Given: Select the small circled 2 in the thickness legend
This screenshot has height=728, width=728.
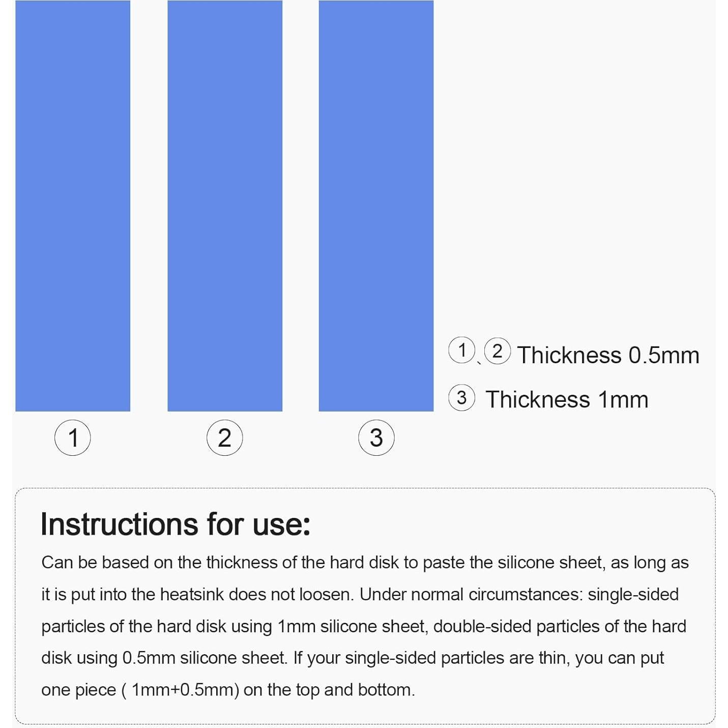Looking at the screenshot, I should (x=497, y=351).
